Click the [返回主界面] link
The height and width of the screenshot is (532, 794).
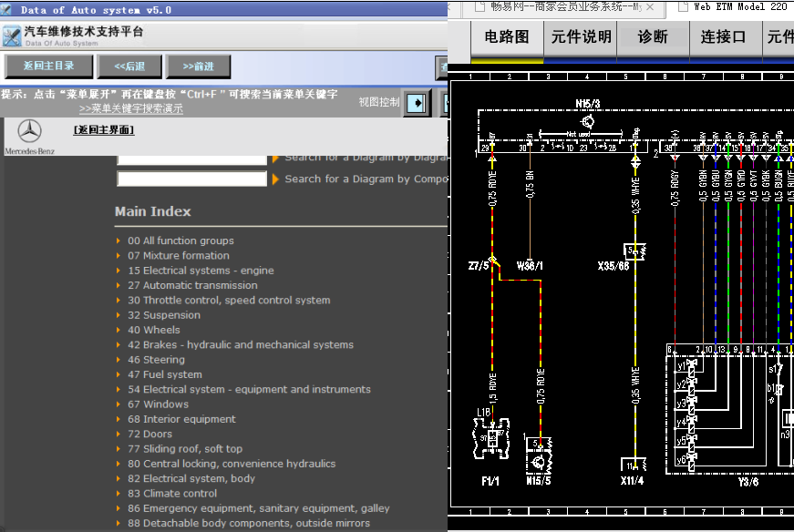(104, 130)
